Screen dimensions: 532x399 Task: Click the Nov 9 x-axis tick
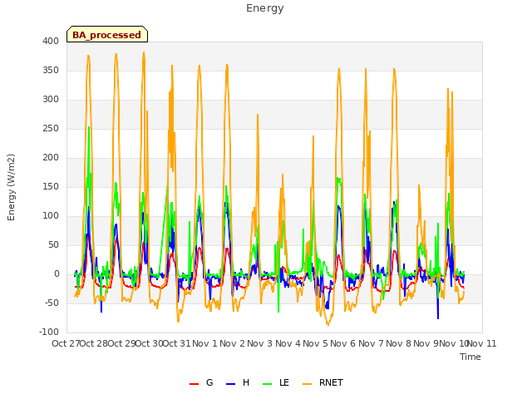point(426,343)
